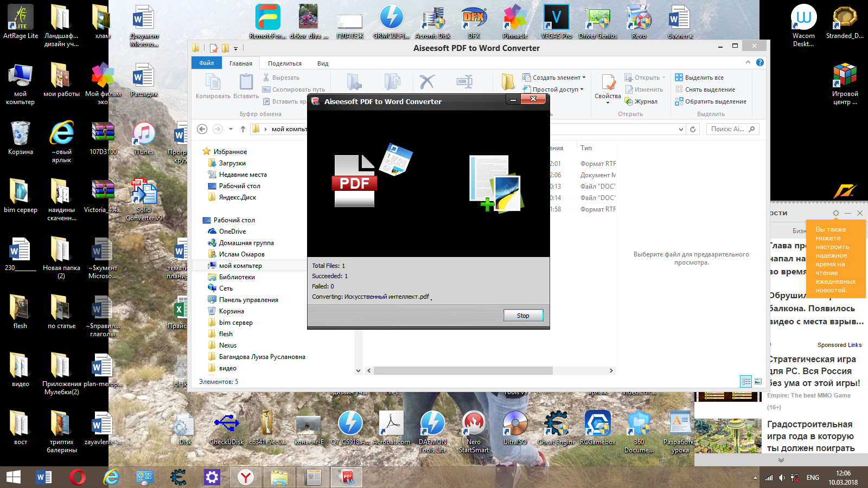Image resolution: width=868 pixels, height=488 pixels.
Task: Click the Тип column header
Action: coord(586,148)
